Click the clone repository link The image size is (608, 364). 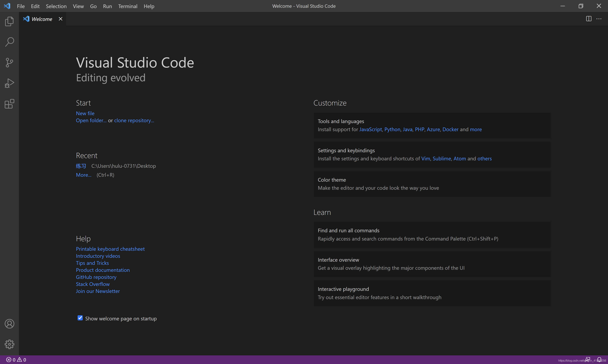tap(134, 120)
